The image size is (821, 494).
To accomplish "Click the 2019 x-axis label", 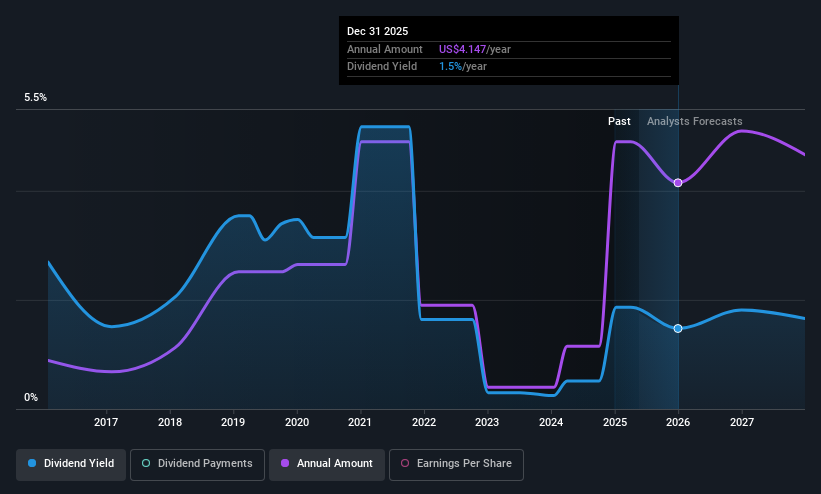I will click(233, 422).
